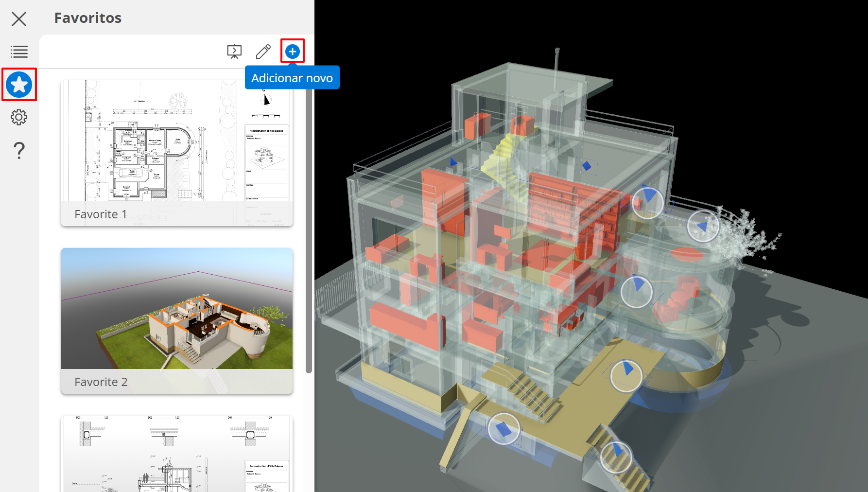Close the Favoritos panel with the X
Image resolution: width=868 pixels, height=492 pixels.
19,19
